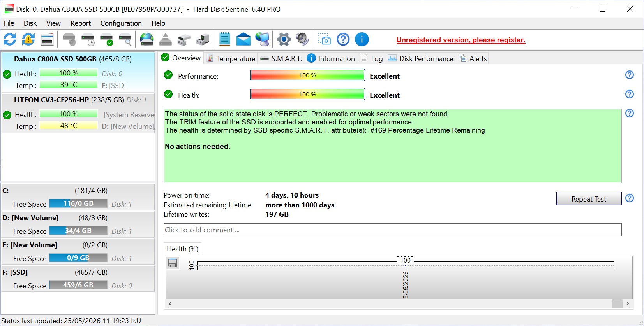644x326 pixels.
Task: Click the gray eject triangle toolbar icon
Action: 165,39
